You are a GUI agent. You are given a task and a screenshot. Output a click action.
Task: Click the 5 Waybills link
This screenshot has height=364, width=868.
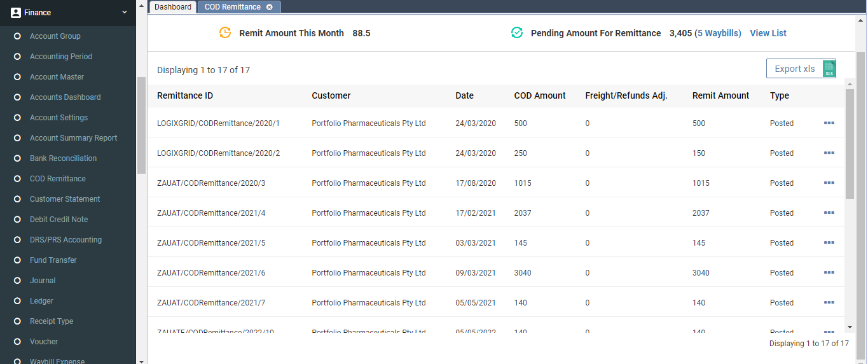(718, 33)
